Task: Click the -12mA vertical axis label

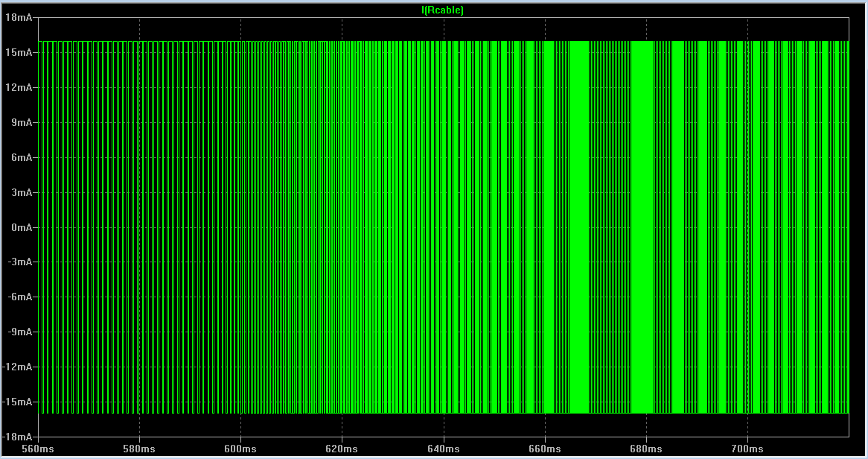Action: pyautogui.click(x=17, y=367)
